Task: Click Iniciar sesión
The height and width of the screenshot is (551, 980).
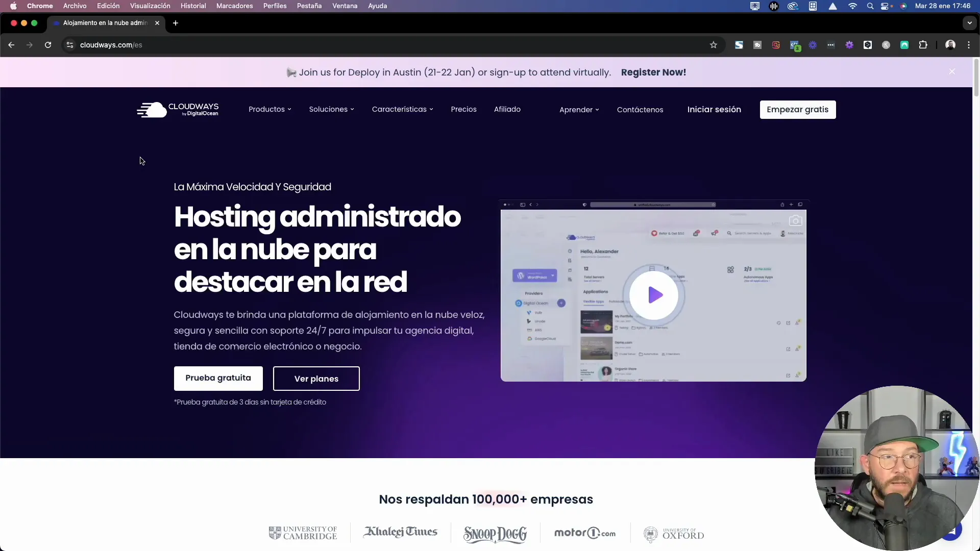Action: [714, 109]
